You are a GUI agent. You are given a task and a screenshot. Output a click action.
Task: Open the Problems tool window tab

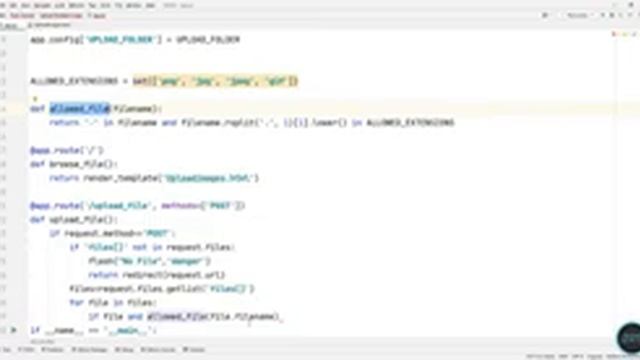click(x=53, y=350)
